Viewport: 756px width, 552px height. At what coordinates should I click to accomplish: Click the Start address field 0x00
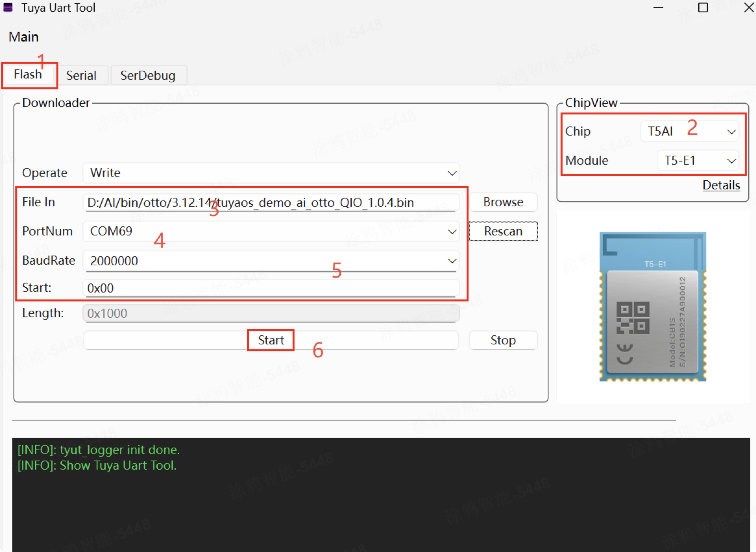(271, 288)
